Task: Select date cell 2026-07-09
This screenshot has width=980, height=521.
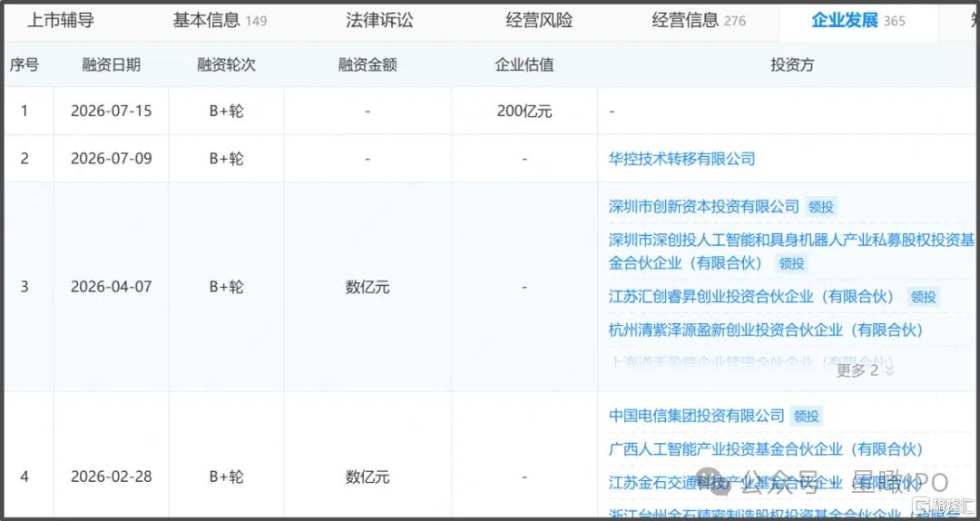Action: [x=112, y=159]
